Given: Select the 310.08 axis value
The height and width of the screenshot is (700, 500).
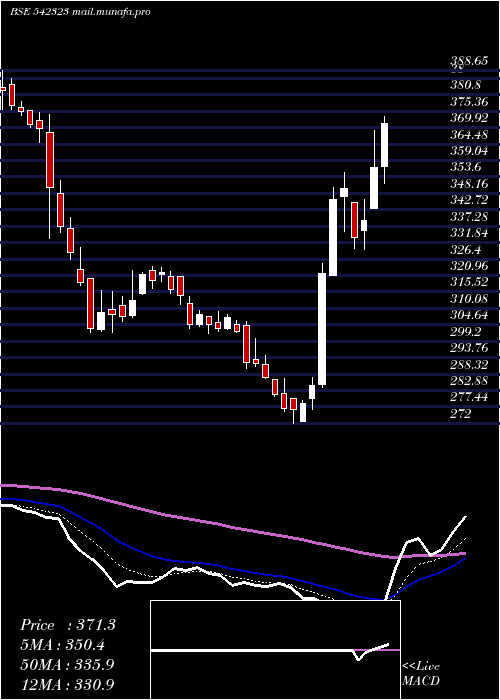Looking at the screenshot, I should pos(469,298).
